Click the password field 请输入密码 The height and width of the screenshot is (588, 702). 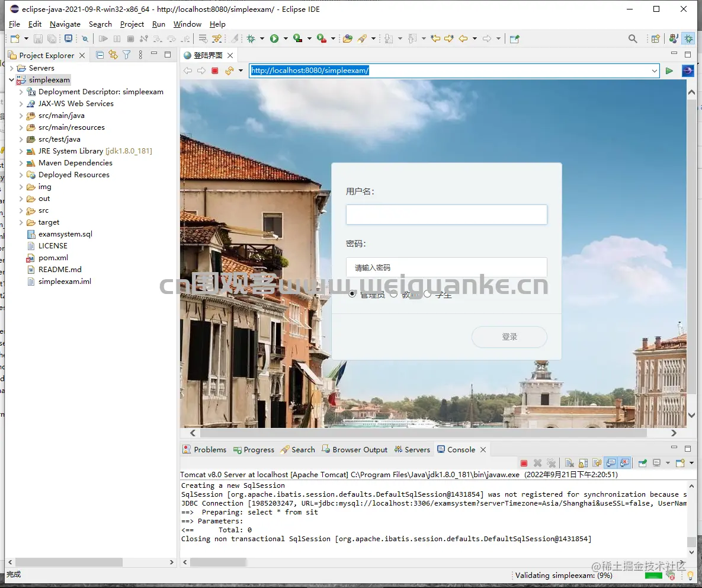click(446, 267)
